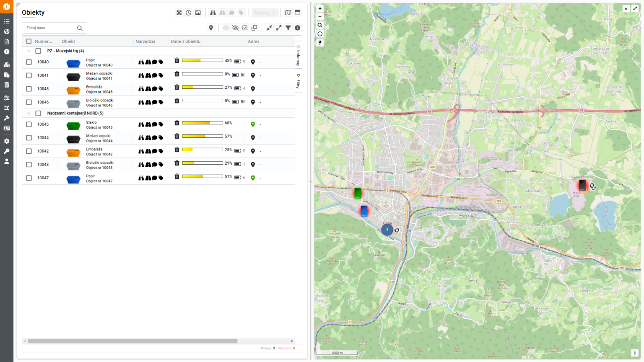Click the Filtruj dane search field
This screenshot has height=362, width=644.
(50, 28)
